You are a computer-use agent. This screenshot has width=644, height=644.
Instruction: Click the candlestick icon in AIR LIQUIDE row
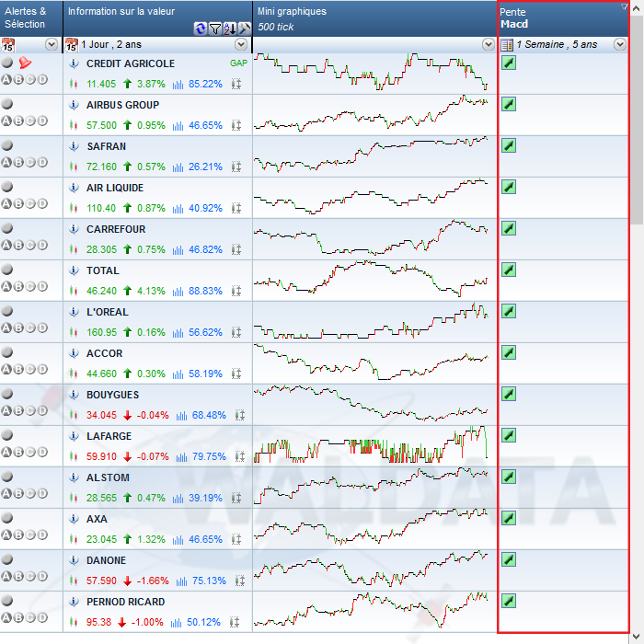74,208
